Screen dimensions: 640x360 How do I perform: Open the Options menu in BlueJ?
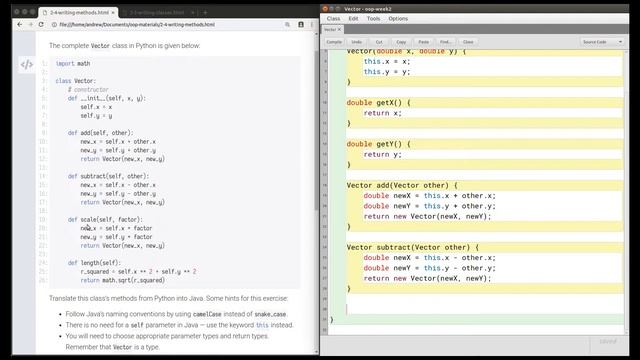[x=398, y=19]
